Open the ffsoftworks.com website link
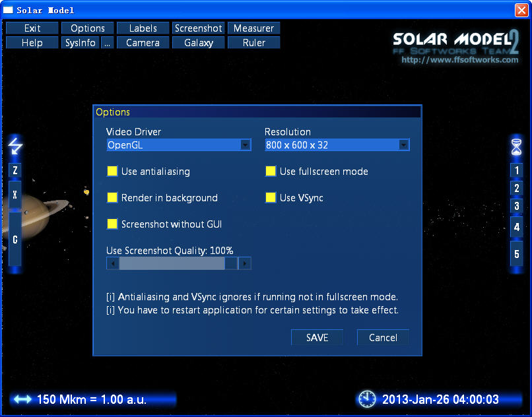 (x=460, y=60)
